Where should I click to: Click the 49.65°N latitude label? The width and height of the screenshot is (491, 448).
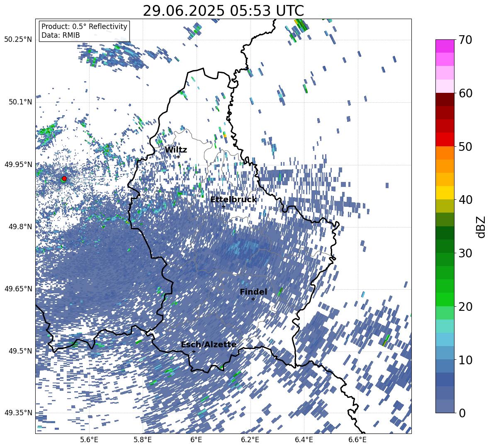point(18,288)
